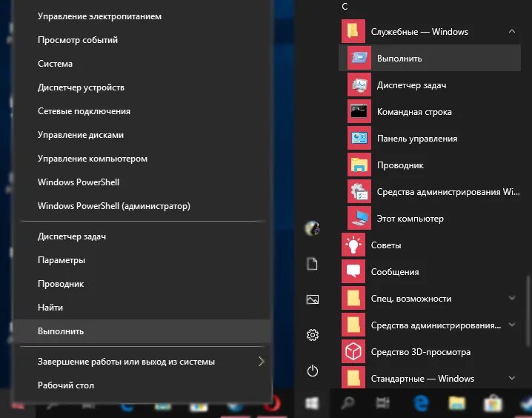The height and width of the screenshot is (418, 532).
Task: Click Командная строка text in Start list
Action: [x=414, y=112]
